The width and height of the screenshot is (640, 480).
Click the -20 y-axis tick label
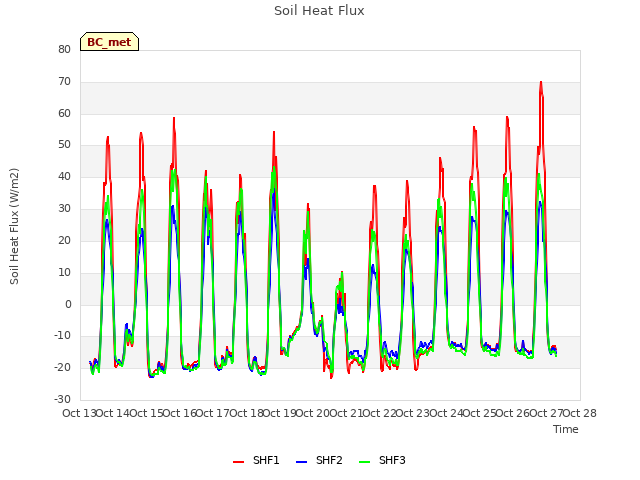(x=62, y=367)
